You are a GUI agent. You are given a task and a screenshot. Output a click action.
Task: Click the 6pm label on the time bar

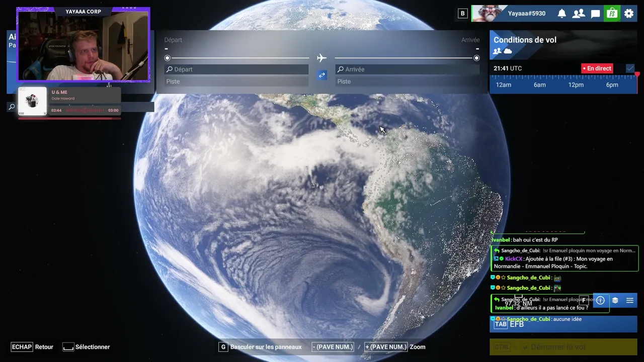tap(612, 85)
